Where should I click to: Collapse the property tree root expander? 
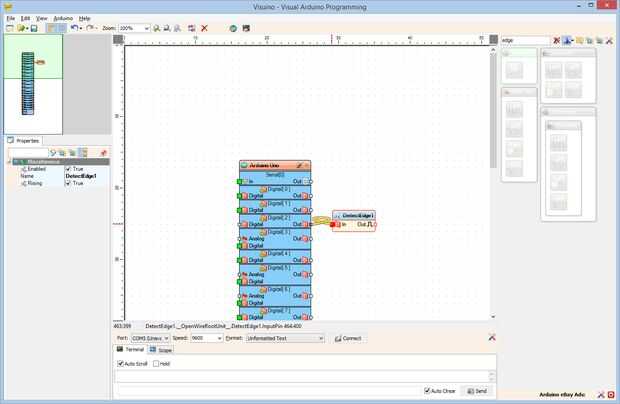(x=10, y=162)
